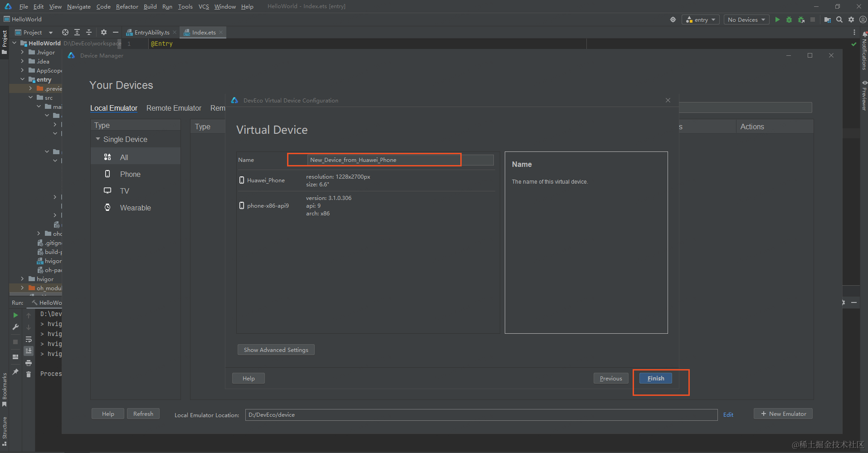Click the wrench icon in Run panel
Screen dimensions: 868x453
15,327
